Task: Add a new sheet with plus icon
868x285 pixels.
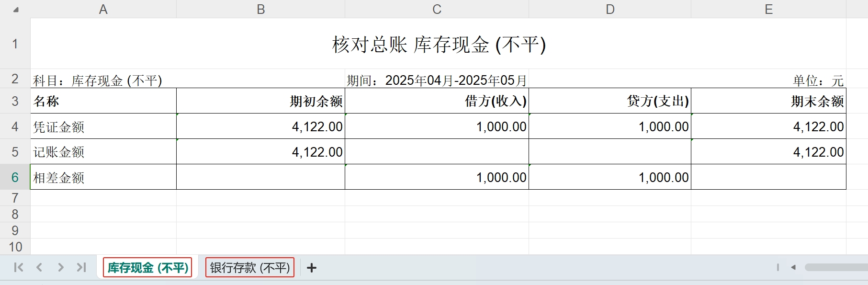Action: coord(312,268)
